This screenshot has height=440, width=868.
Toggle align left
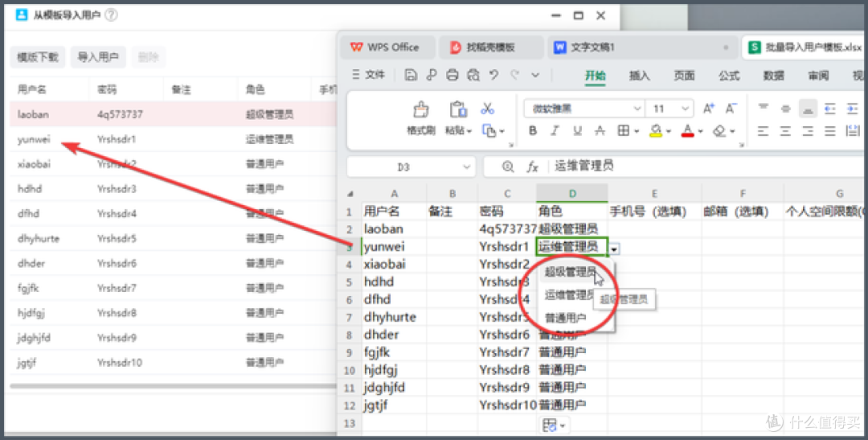pos(763,131)
